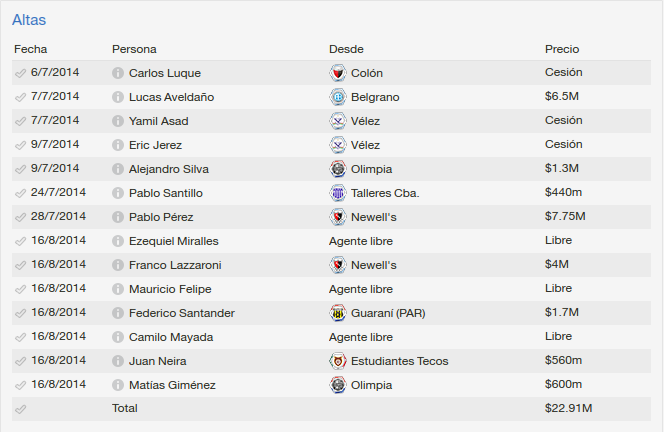This screenshot has height=432, width=664.
Task: Select Ezequiel Miralles player name
Action: click(174, 241)
